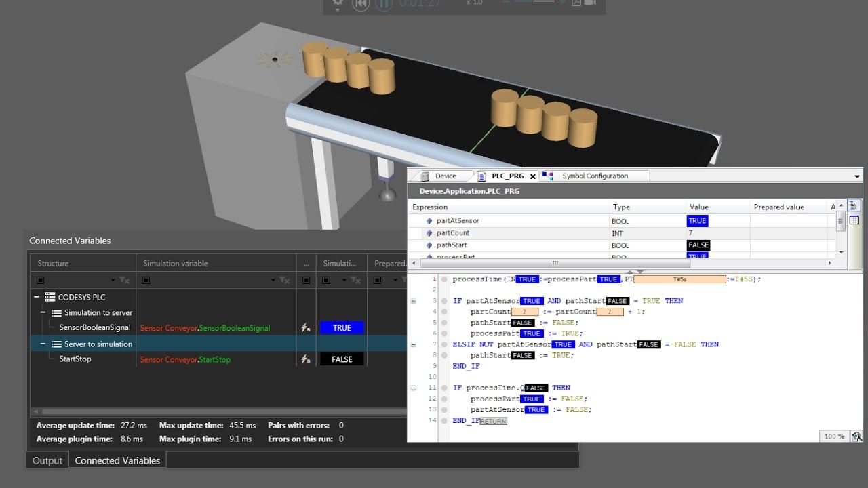Click the tabular view icon beside watch list
The image size is (868, 488).
(856, 220)
